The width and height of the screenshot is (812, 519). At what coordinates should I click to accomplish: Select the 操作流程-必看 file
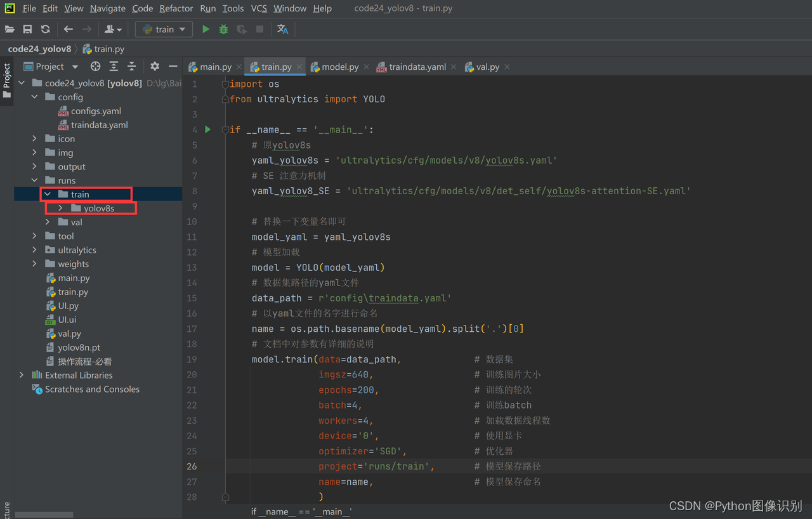pos(84,362)
